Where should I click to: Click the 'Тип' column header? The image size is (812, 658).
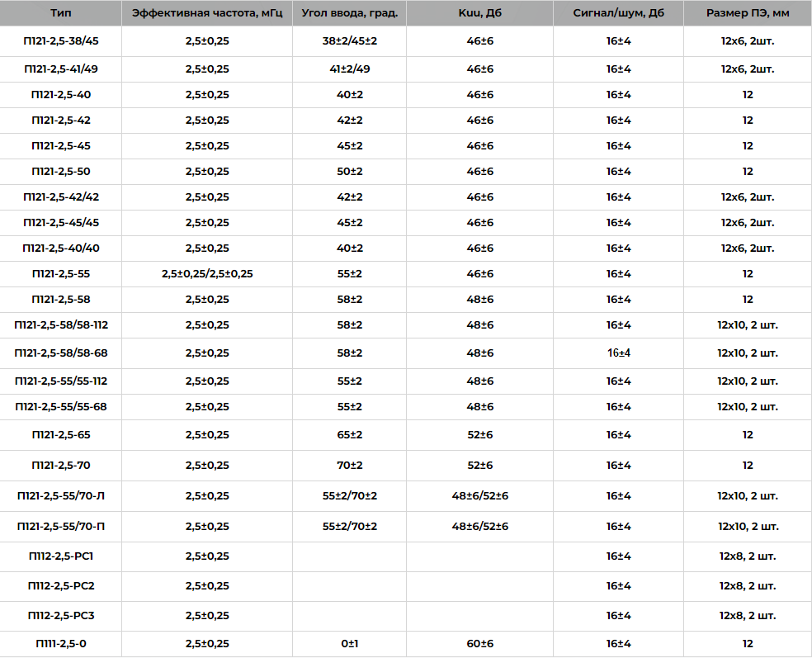(60, 14)
